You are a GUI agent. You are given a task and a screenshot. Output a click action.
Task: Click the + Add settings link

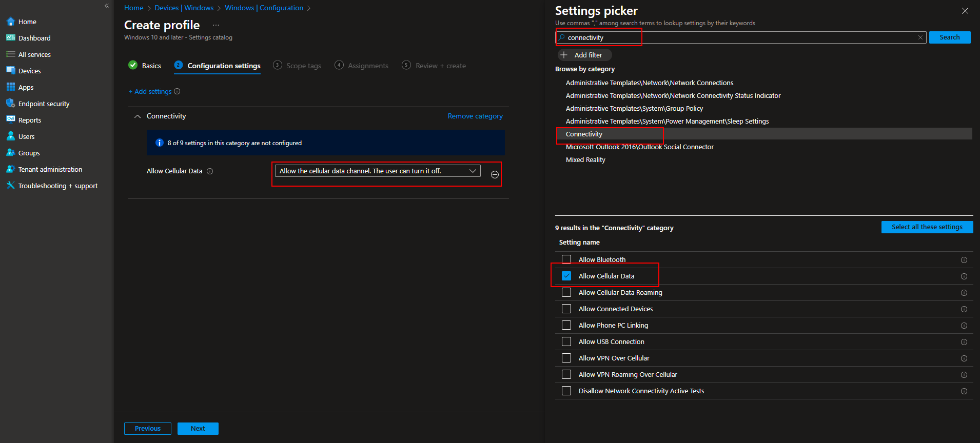(x=150, y=91)
